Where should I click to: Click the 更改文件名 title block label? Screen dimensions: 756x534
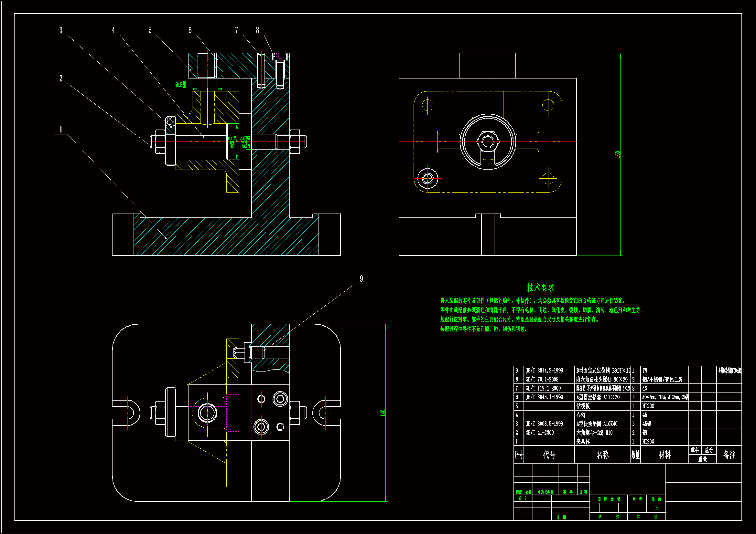[x=545, y=492]
